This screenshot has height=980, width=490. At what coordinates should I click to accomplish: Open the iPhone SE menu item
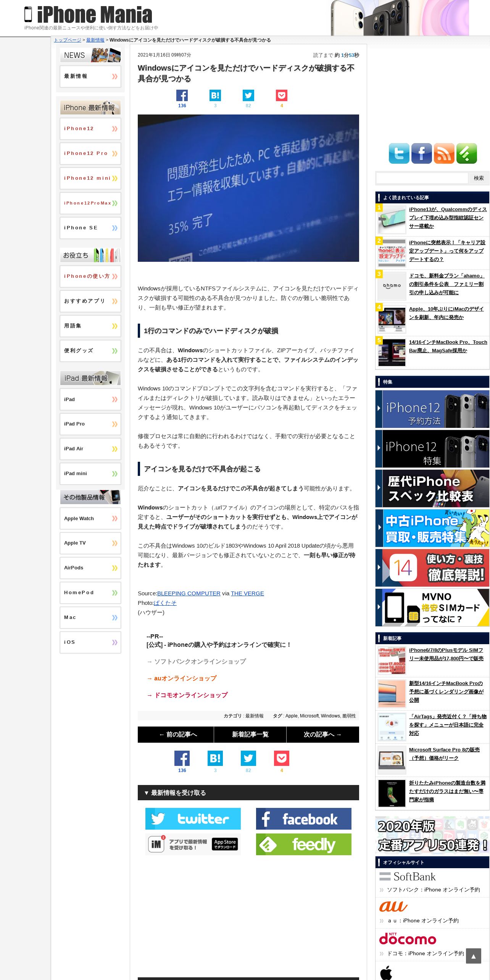coord(90,228)
